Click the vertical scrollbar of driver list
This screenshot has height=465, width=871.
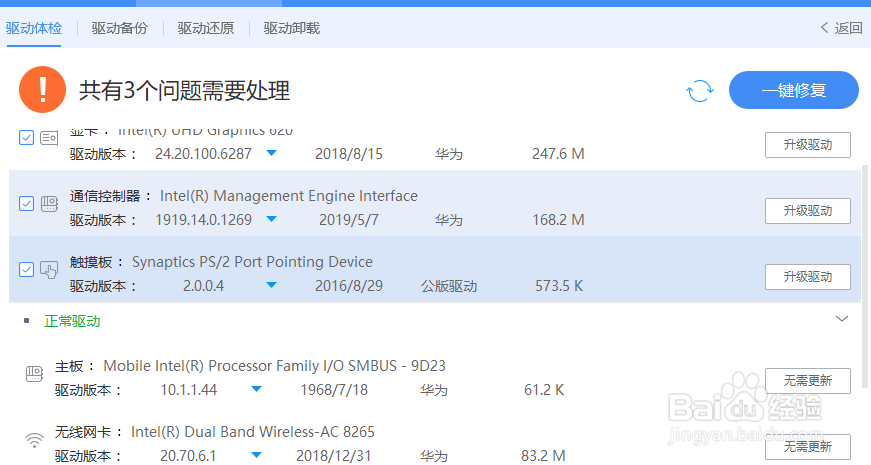click(865, 276)
